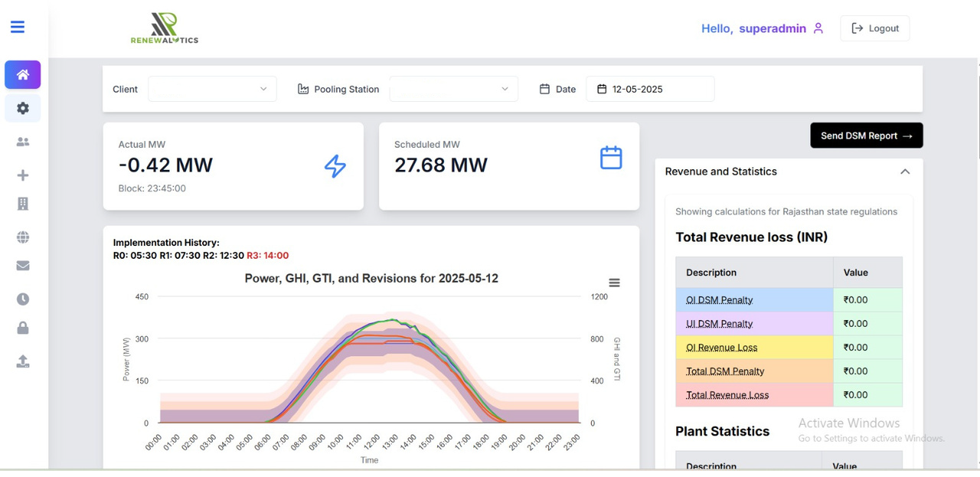This screenshot has width=980, height=477.
Task: Open the envelope mail icon
Action: point(23,266)
